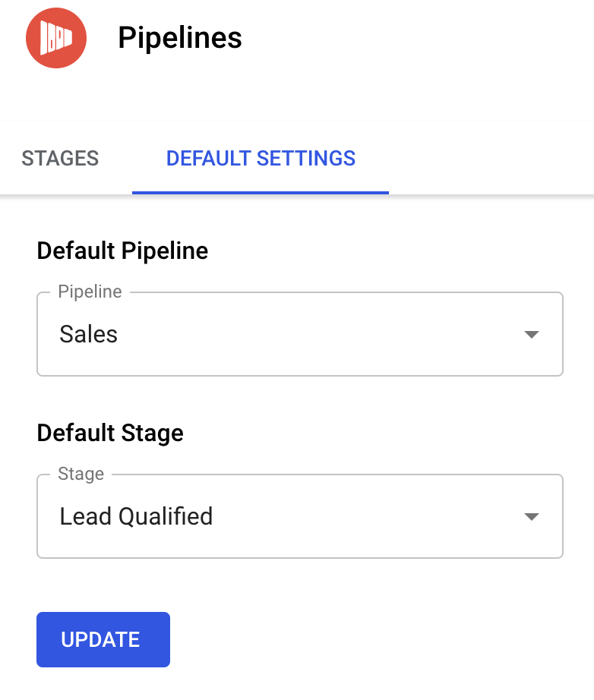Expand the Stage dropdown arrow

coord(531,516)
